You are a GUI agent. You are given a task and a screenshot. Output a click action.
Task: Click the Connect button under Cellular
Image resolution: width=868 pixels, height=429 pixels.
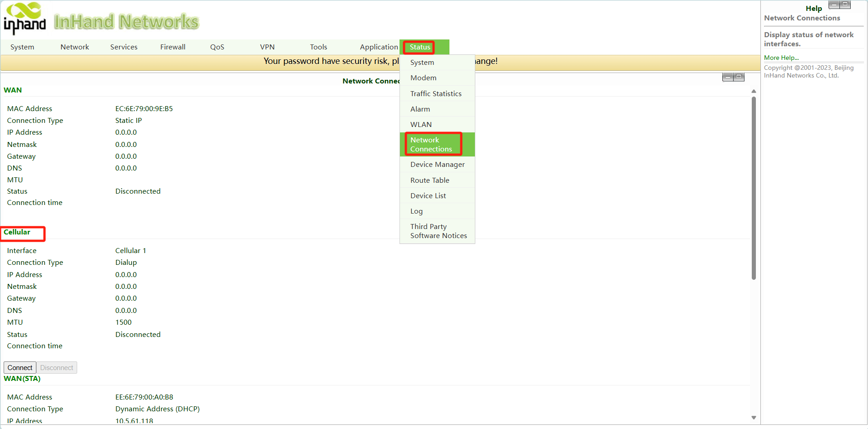point(20,367)
